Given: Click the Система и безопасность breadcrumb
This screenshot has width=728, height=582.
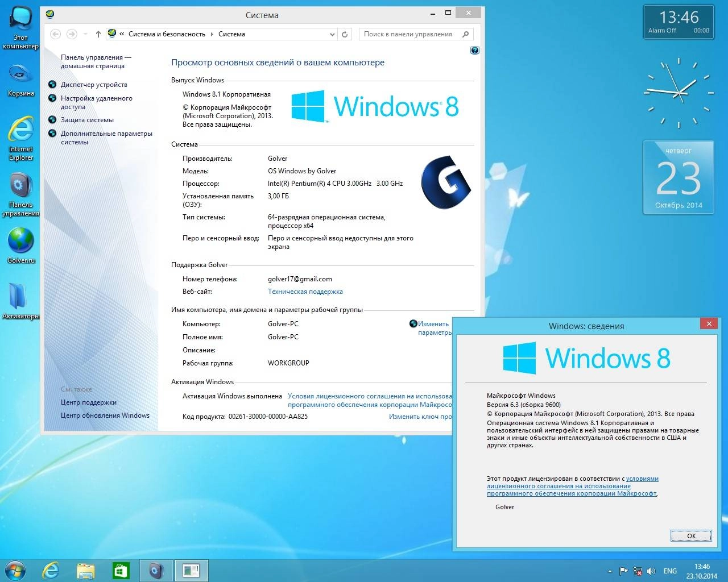Looking at the screenshot, I should (x=167, y=34).
